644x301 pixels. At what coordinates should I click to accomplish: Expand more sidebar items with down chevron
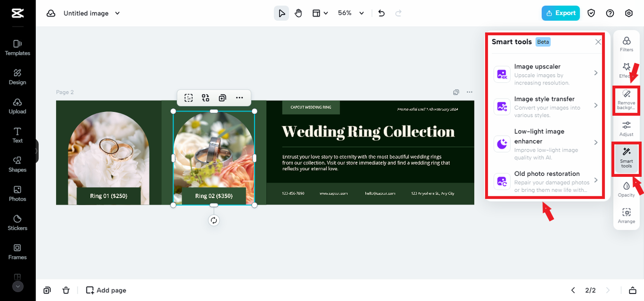coord(18,286)
